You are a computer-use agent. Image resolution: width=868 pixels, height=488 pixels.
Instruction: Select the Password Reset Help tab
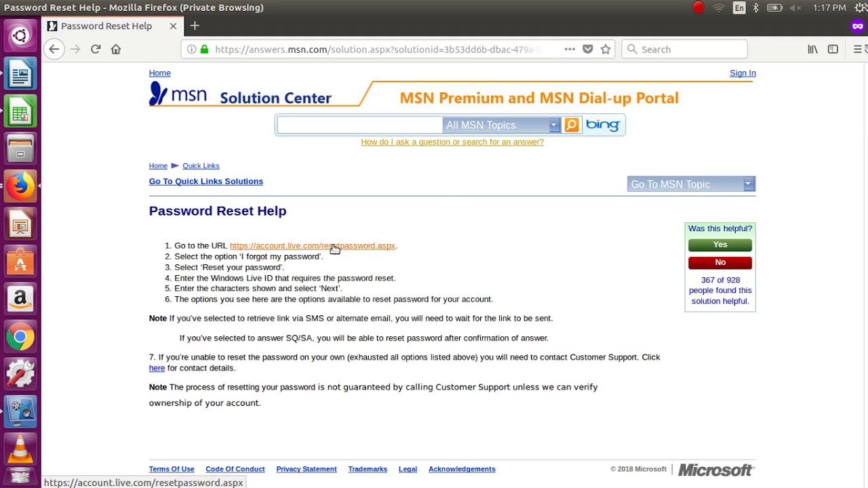pyautogui.click(x=106, y=26)
